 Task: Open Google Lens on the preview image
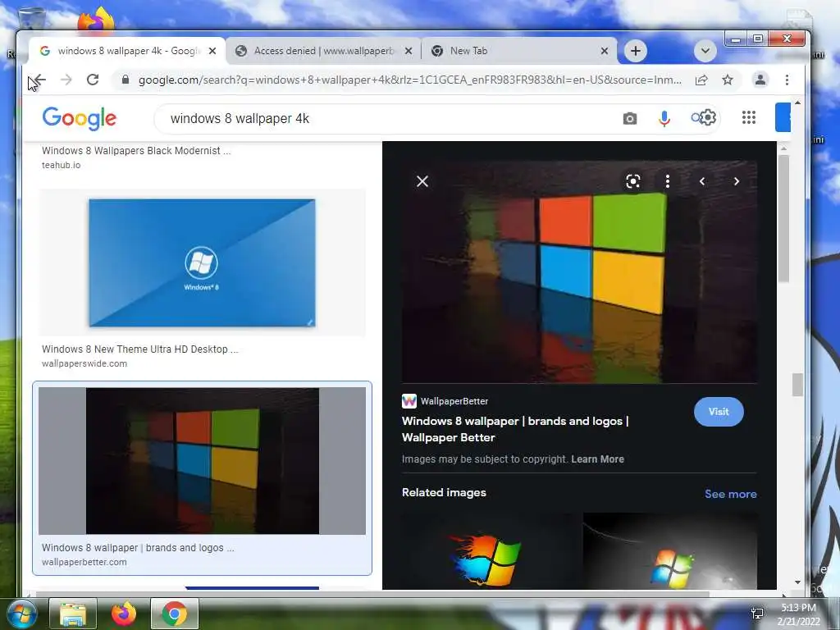tap(633, 181)
